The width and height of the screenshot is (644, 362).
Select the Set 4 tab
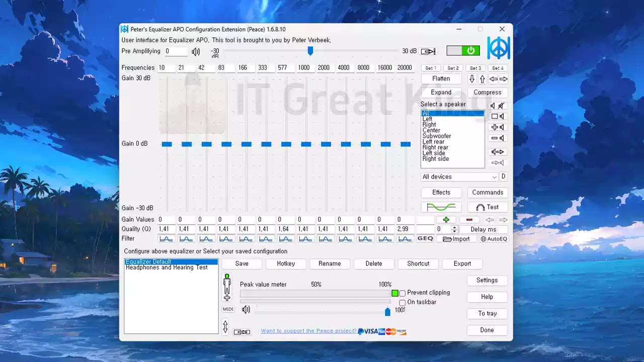click(x=498, y=68)
